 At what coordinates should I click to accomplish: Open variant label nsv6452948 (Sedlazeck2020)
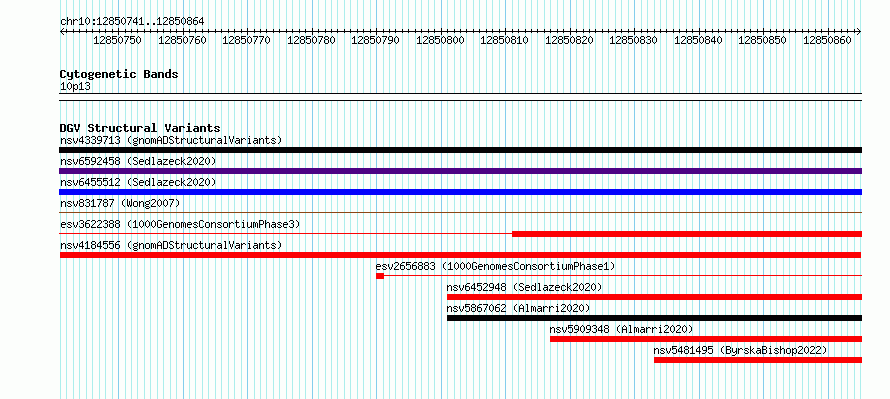coord(524,287)
